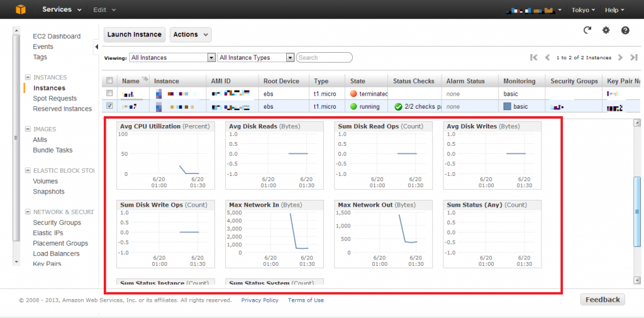
Task: Open the Services dropdown menu
Action: [61, 9]
